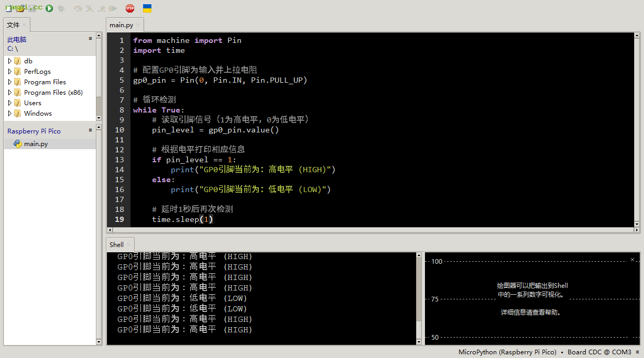The width and height of the screenshot is (644, 358).
Task: Click the Step over debugger icon
Action: 78,8
